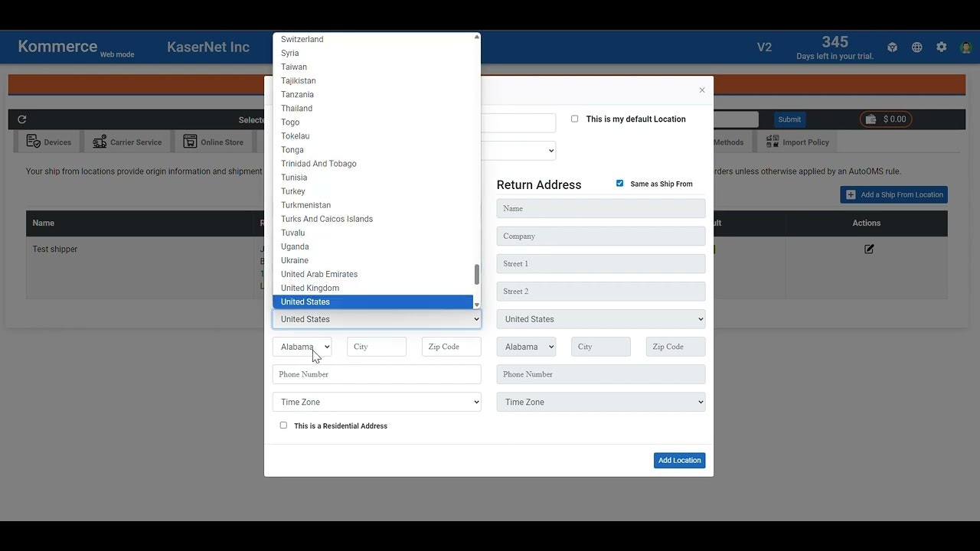Select Thailand in the country list
The height and width of the screenshot is (551, 980).
373,108
